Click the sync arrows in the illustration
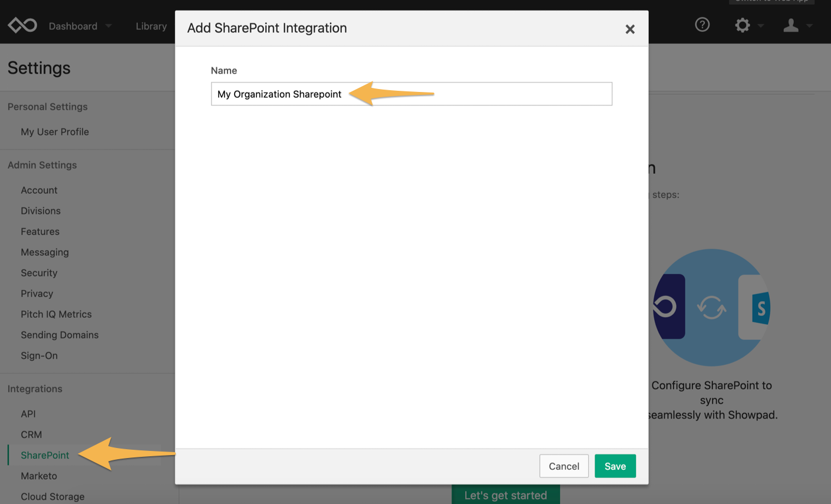 (711, 307)
